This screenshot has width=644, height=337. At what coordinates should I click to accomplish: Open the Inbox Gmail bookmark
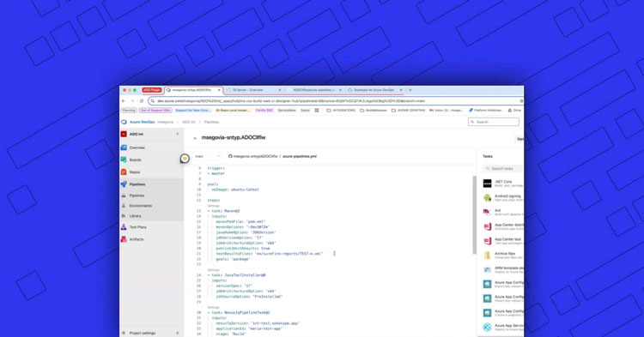click(447, 111)
